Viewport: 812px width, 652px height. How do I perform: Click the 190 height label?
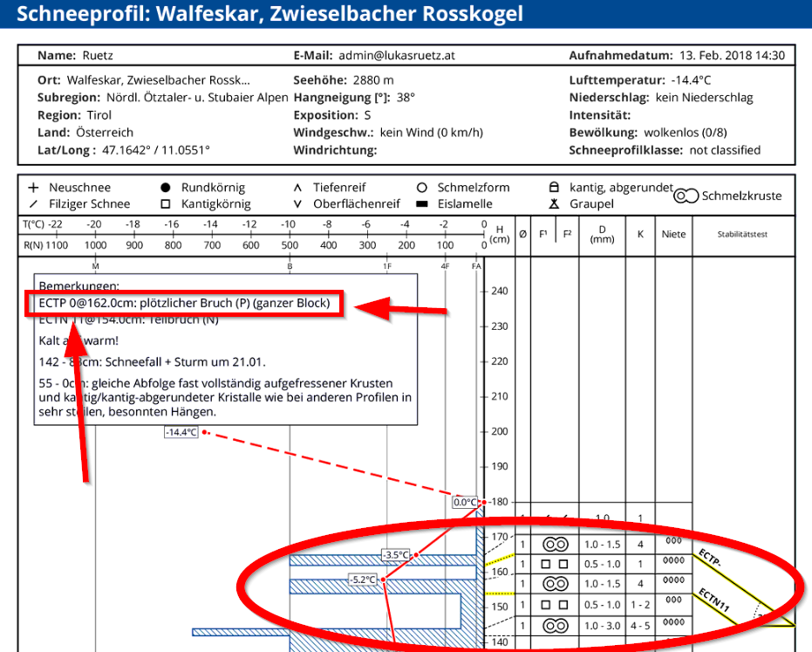[x=500, y=466]
